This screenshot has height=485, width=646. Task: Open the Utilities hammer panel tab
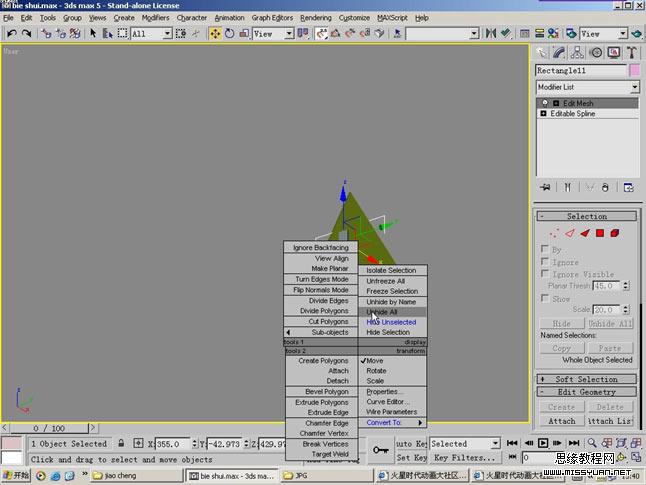(x=632, y=52)
